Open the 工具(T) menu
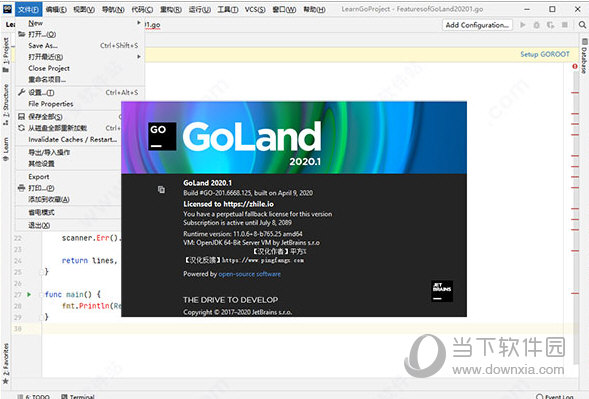This screenshot has width=589, height=399. tap(228, 9)
